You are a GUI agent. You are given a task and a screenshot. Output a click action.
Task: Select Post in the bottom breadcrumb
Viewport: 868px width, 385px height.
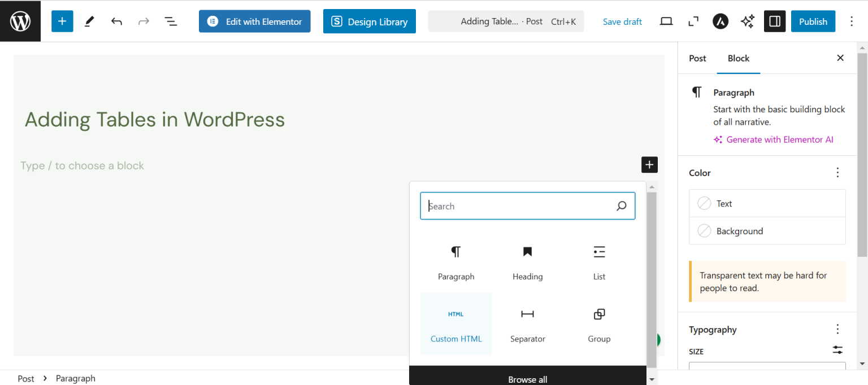pos(26,378)
